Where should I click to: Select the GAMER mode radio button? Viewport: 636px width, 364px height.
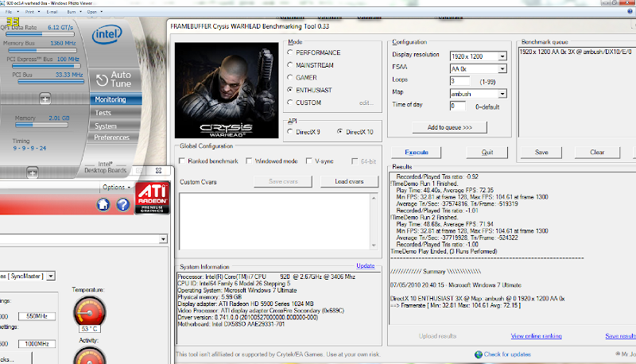(x=290, y=77)
